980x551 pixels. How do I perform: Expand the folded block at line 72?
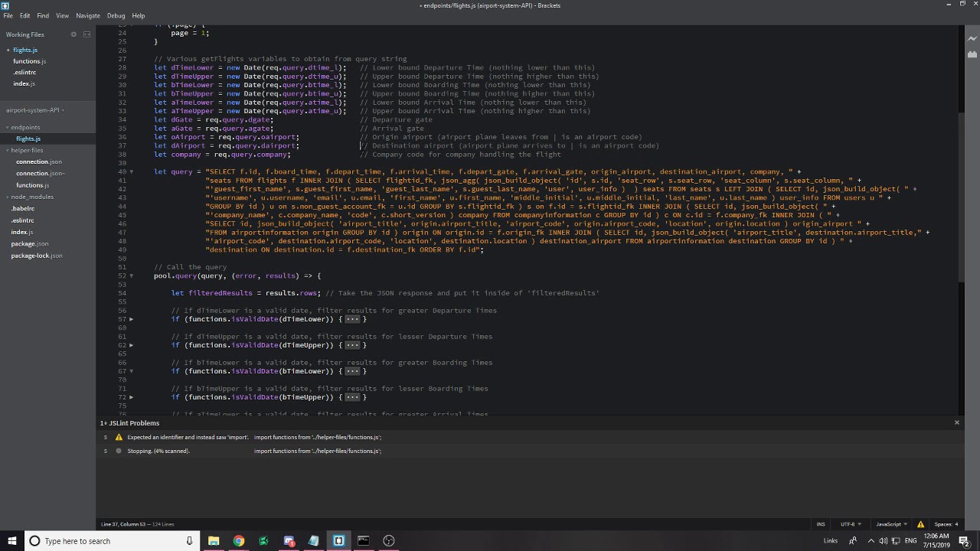coord(131,397)
